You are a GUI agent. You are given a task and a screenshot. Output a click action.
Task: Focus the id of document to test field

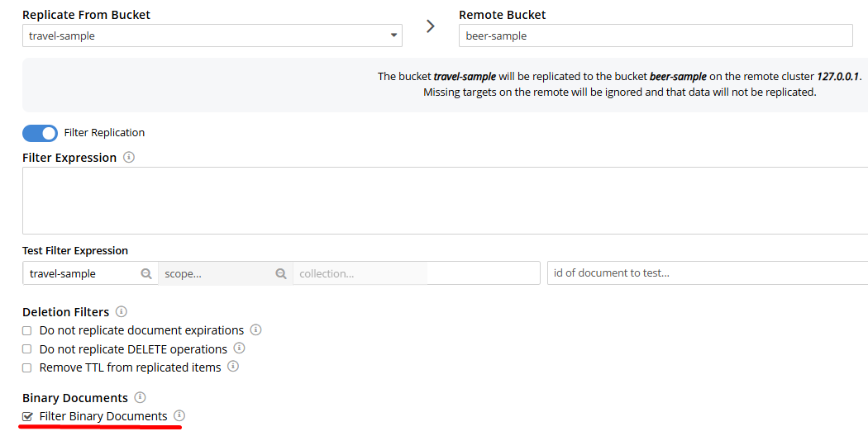pos(708,272)
